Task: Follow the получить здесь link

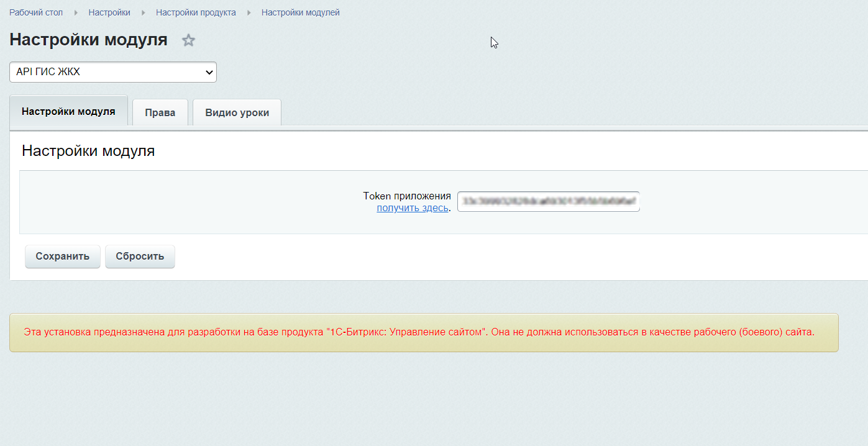Action: [412, 208]
